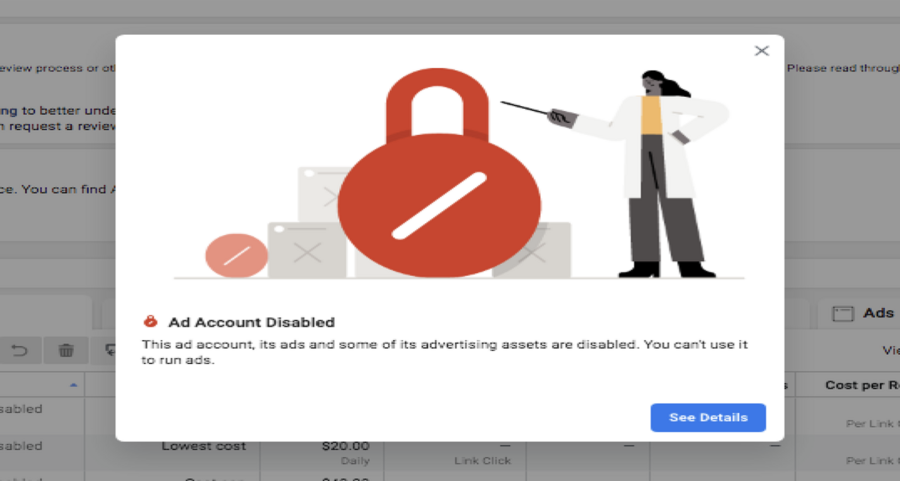The image size is (900, 481).
Task: Close the Ad Account Disabled dialog
Action: coord(762,51)
